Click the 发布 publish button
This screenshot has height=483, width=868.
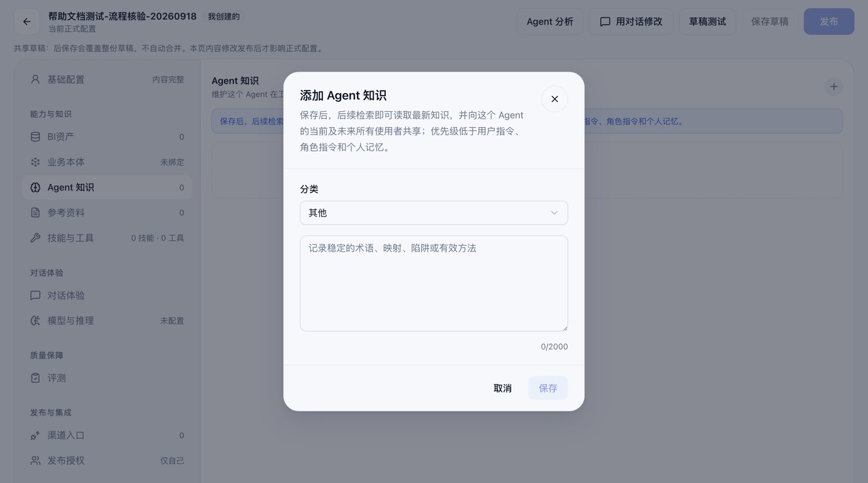[x=829, y=21]
